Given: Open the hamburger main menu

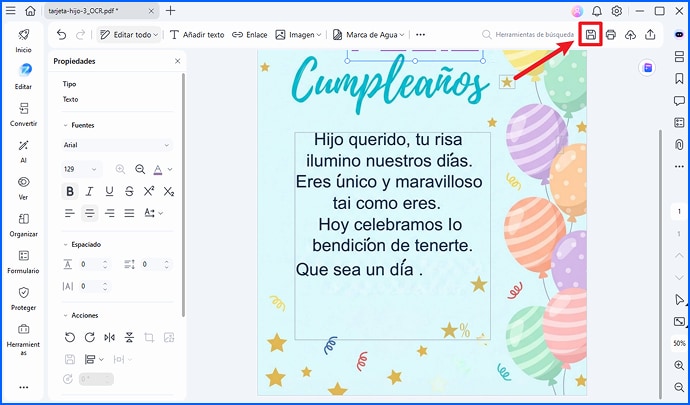Looking at the screenshot, I should point(11,11).
